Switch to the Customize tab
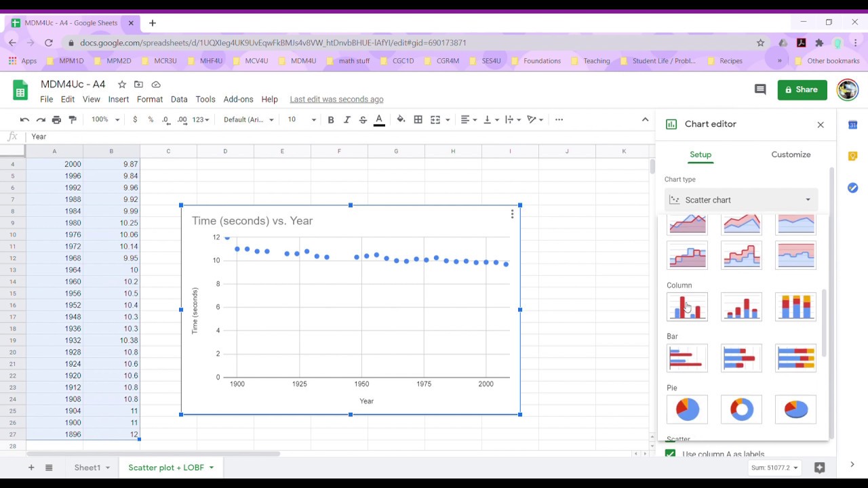868x488 pixels. tap(791, 155)
